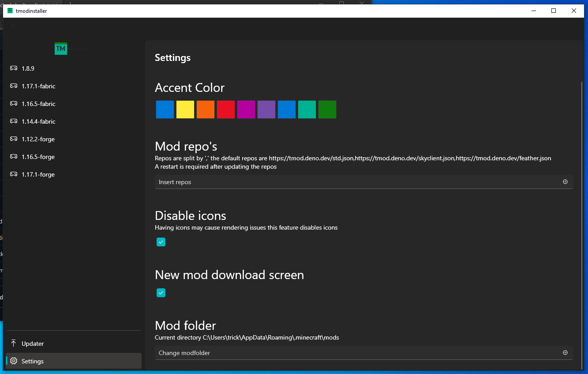Pick the red accent color swatch
The width and height of the screenshot is (588, 374).
[x=226, y=110]
